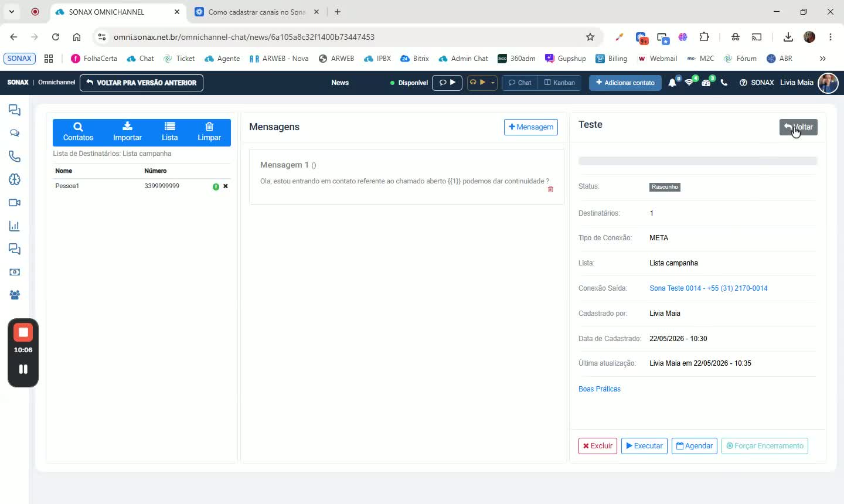Click the phone icon in the header

coord(724,83)
